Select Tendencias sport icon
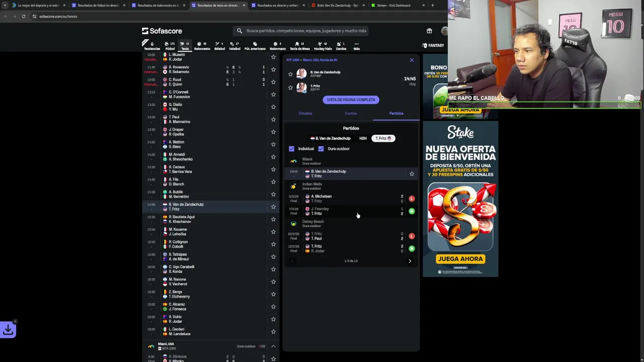Screen dimensions: 644x362 (x=152, y=46)
